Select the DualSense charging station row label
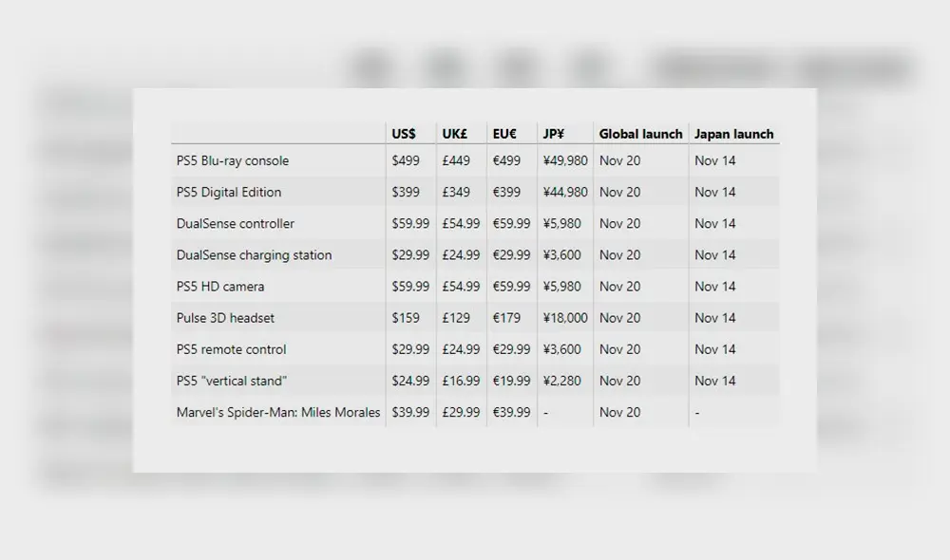This screenshot has width=950, height=560. (x=253, y=254)
